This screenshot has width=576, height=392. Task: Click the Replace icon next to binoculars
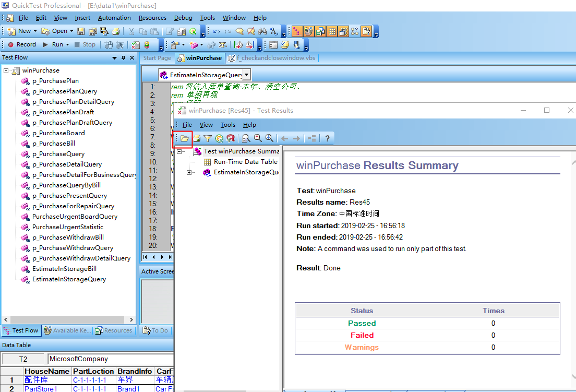tap(274, 31)
